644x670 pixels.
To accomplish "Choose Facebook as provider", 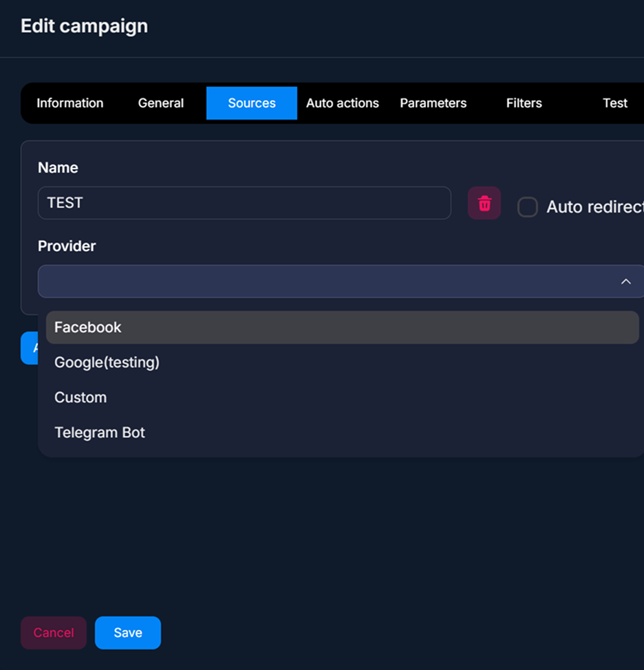I will click(x=343, y=327).
